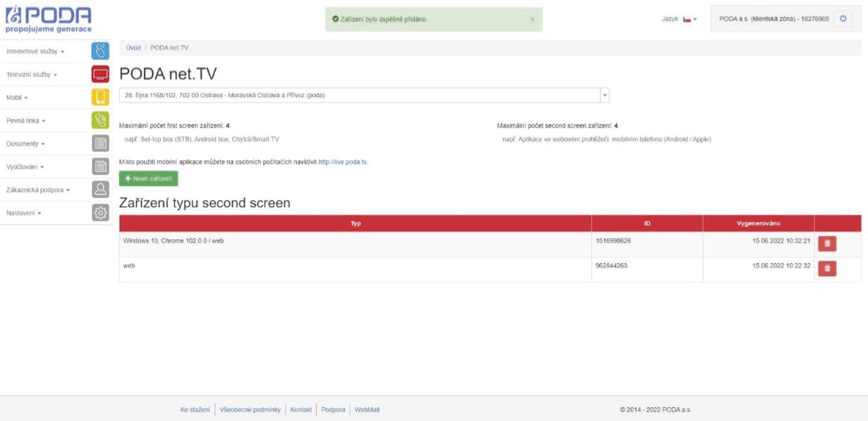Screen dimensions: 868x421
Task: Dismiss the success notification
Action: [x=532, y=19]
